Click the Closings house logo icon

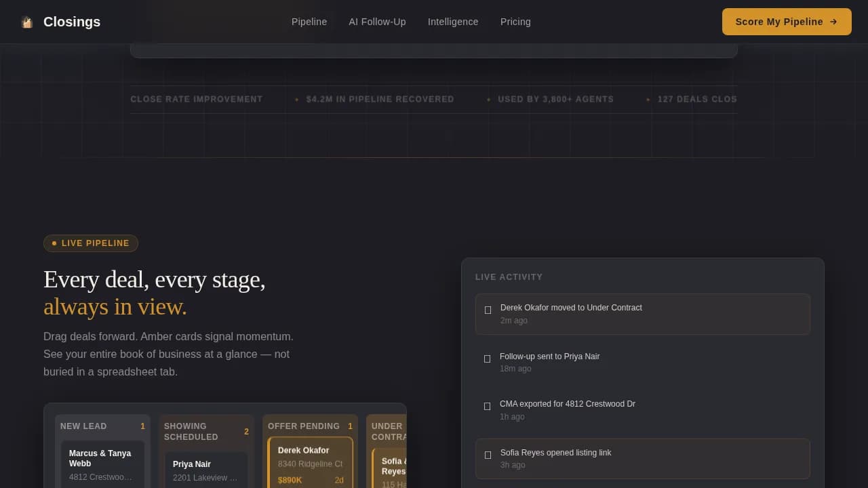(27, 21)
